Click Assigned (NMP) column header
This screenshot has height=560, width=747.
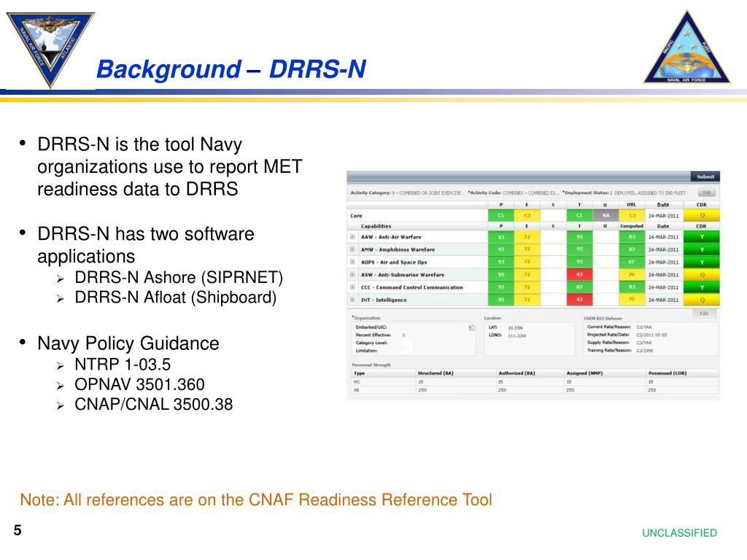584,373
